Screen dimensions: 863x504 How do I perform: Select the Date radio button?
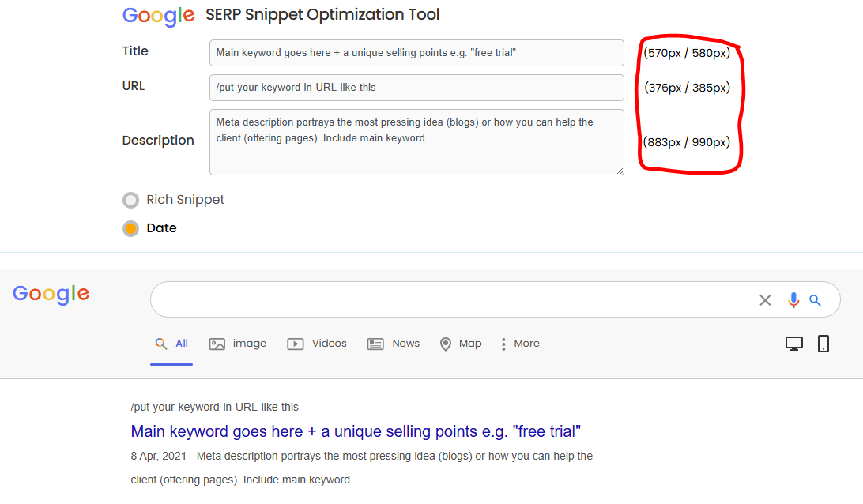[x=130, y=228]
